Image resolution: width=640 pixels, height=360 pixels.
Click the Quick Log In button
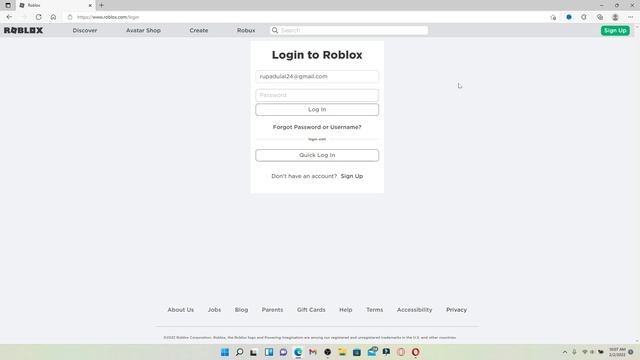pyautogui.click(x=317, y=155)
